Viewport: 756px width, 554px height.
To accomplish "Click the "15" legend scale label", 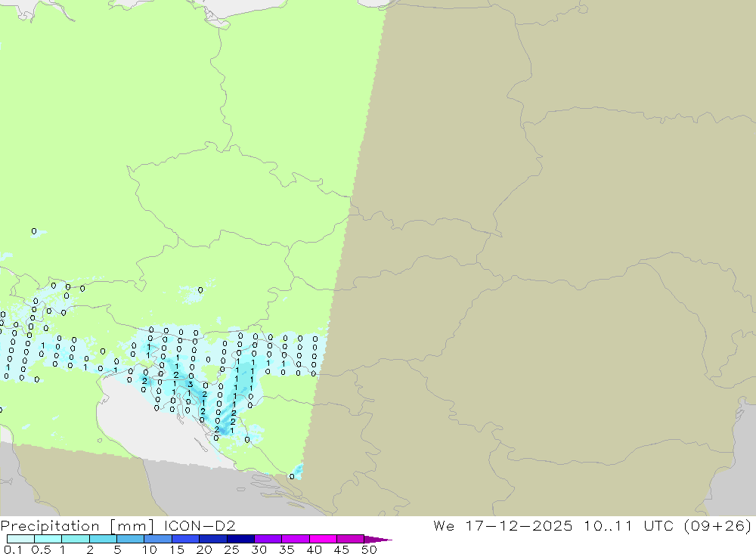I will point(177,549).
